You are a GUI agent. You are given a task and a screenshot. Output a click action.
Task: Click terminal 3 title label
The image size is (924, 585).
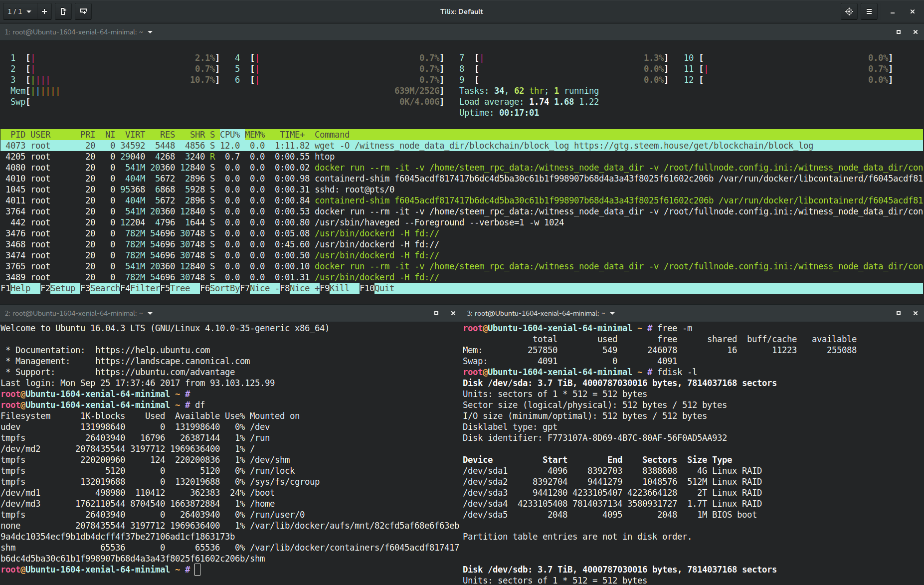pyautogui.click(x=536, y=313)
